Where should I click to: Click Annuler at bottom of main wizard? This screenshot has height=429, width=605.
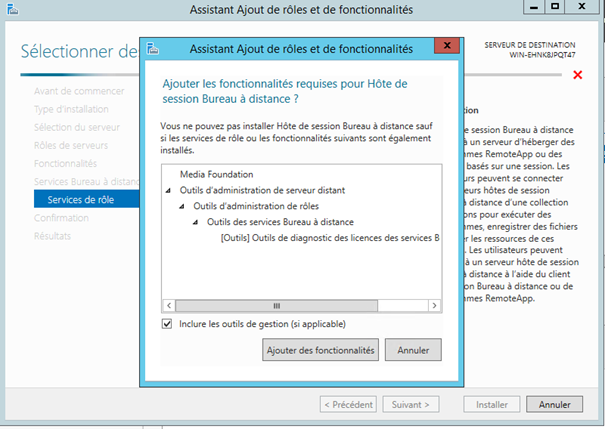pyautogui.click(x=554, y=405)
